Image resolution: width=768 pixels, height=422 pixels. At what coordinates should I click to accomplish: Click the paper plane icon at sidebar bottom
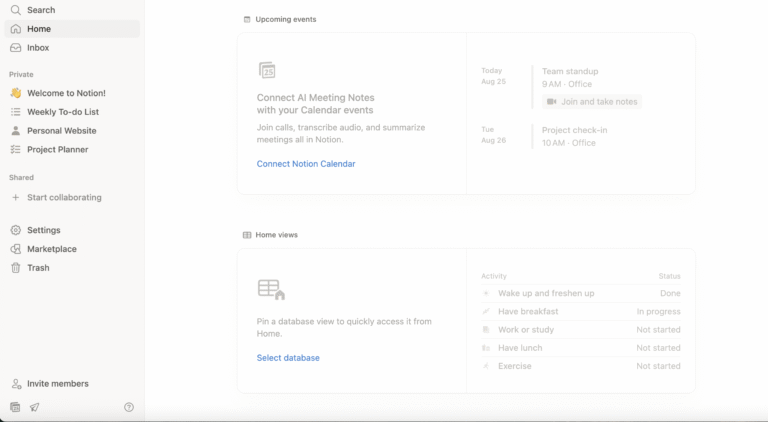[34, 407]
